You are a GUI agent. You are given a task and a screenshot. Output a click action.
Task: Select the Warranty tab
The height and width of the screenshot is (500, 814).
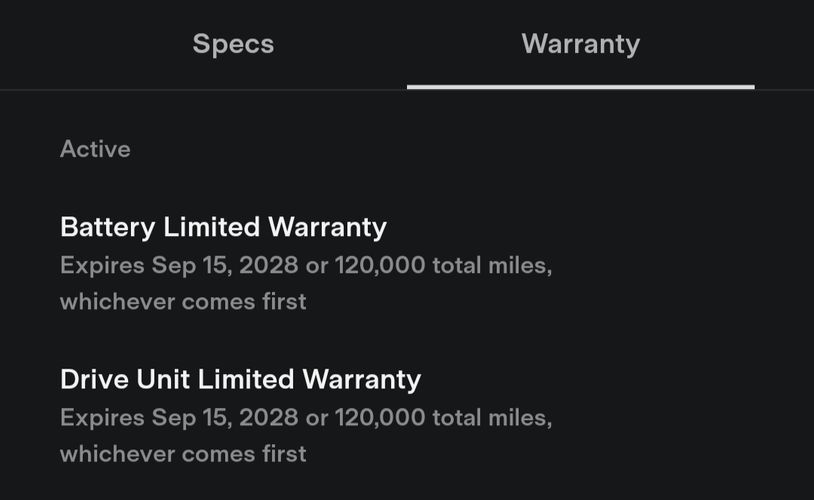click(580, 44)
